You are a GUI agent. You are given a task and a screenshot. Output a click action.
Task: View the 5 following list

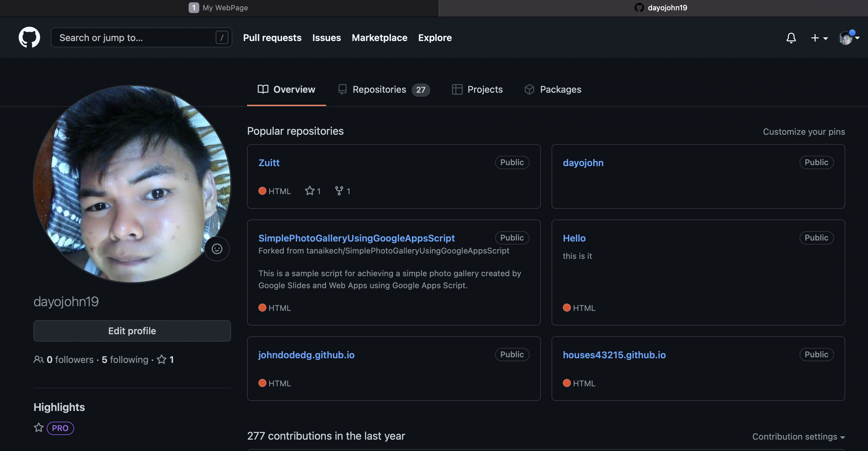(x=125, y=360)
